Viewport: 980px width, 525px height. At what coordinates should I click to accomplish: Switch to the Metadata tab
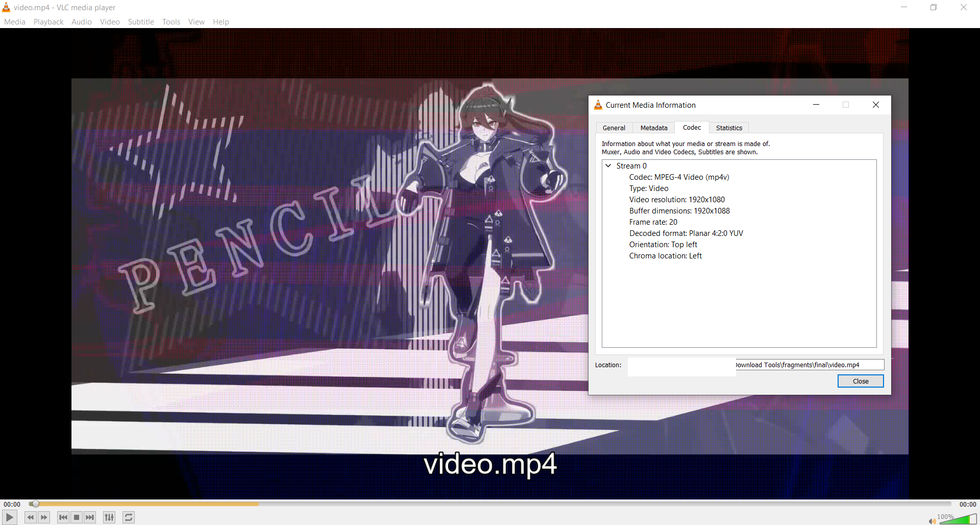[654, 128]
